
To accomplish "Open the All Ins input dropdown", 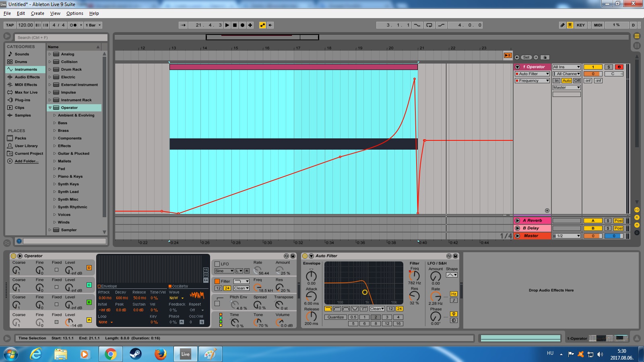I will coord(567,67).
